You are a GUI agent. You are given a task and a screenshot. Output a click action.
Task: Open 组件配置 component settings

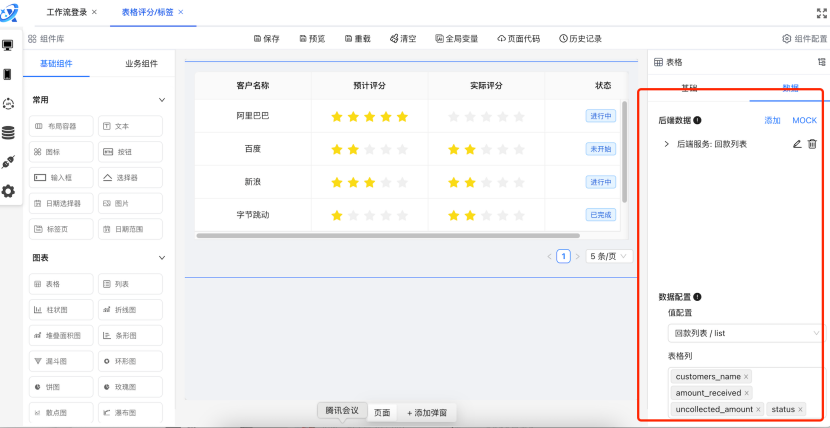(x=805, y=39)
